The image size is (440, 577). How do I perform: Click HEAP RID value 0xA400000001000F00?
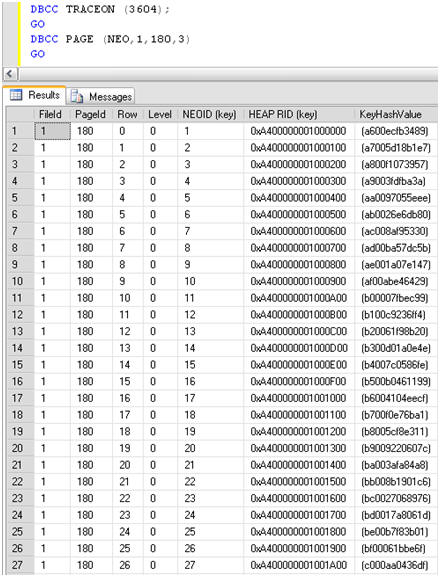(x=298, y=381)
